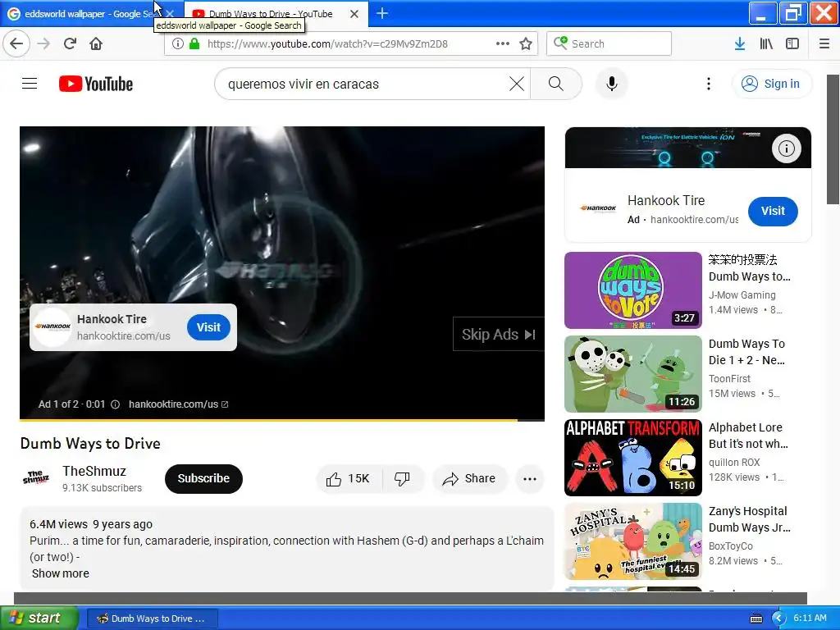
Task: Click the Firefox search box
Action: [609, 43]
